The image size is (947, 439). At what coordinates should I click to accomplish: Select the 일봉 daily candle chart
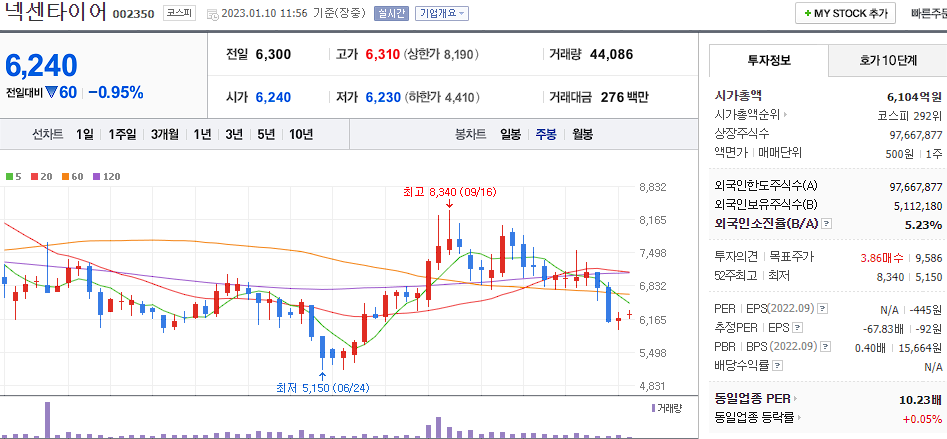click(x=510, y=134)
